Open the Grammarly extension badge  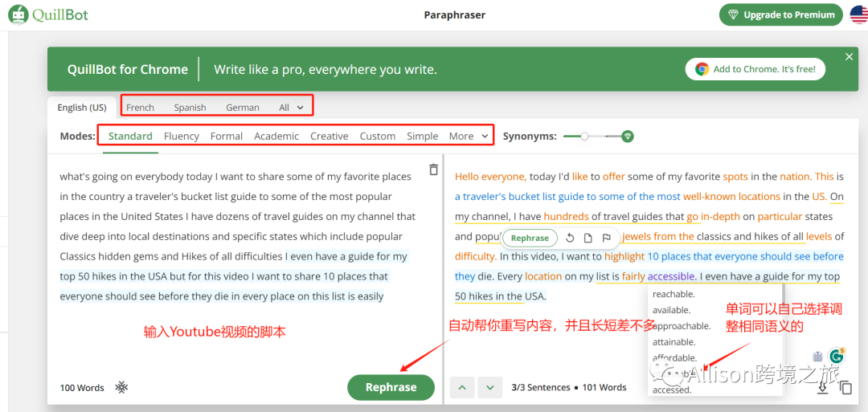[837, 357]
